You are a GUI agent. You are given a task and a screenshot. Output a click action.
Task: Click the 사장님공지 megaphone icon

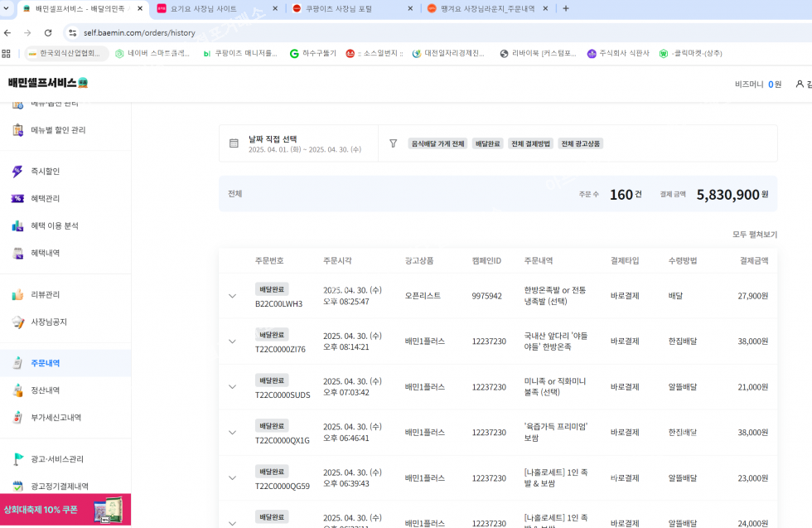tap(17, 322)
